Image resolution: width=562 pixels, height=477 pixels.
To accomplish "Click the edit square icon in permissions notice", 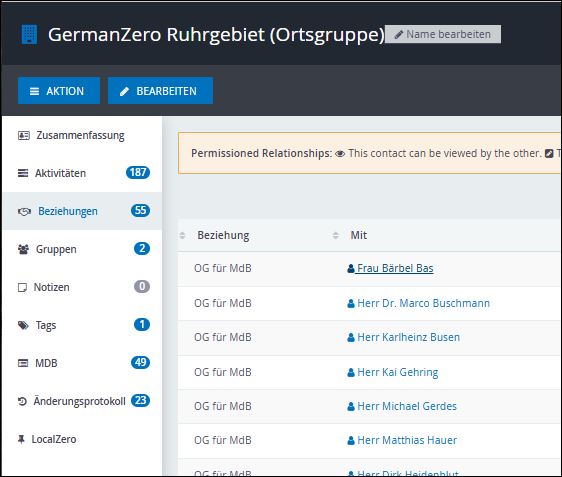I will click(x=549, y=154).
